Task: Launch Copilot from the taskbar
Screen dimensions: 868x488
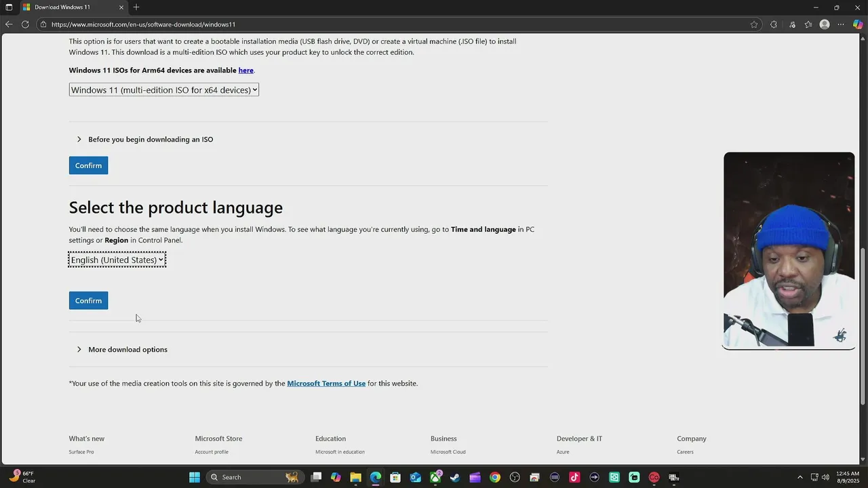Action: (x=336, y=477)
